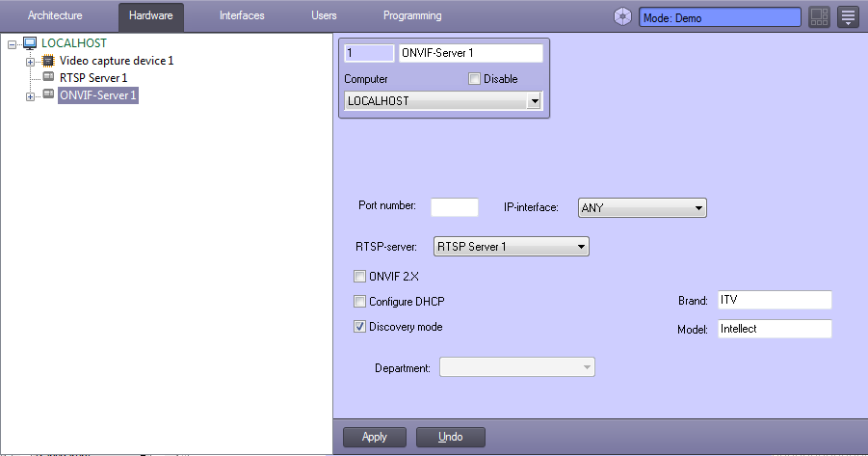
Task: Open the screen layout grid icon
Action: click(819, 17)
